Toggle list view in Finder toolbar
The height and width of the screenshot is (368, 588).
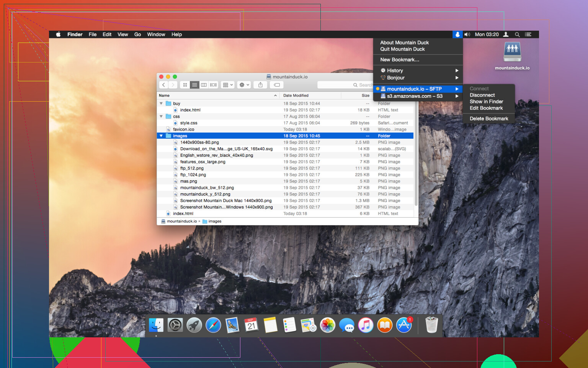pyautogui.click(x=194, y=85)
